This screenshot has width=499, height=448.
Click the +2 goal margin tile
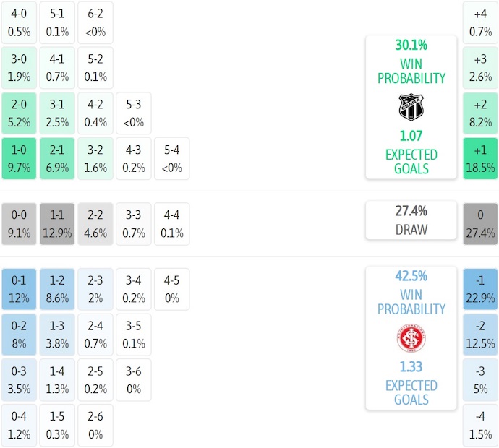pos(481,114)
